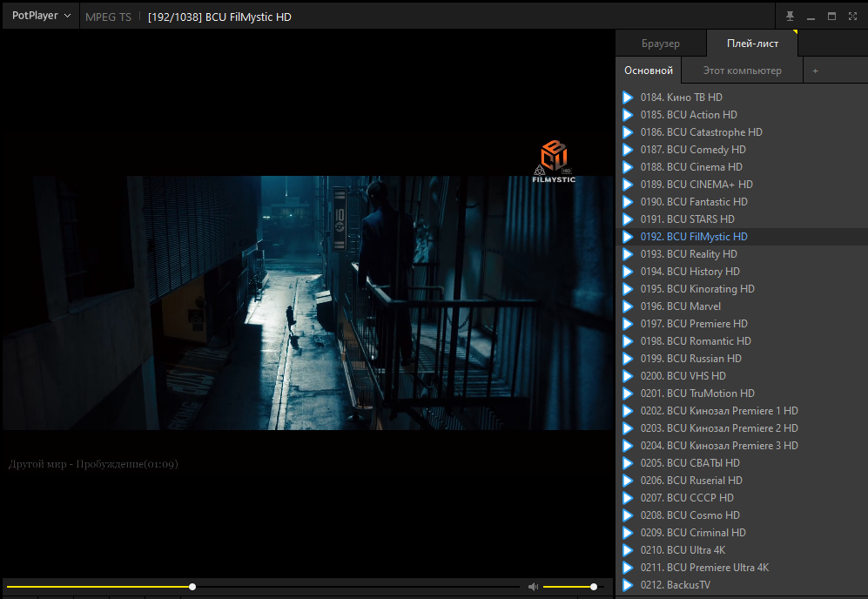
Task: Click the title [192/1038] BCU FilMystic HD
Action: pyautogui.click(x=219, y=17)
